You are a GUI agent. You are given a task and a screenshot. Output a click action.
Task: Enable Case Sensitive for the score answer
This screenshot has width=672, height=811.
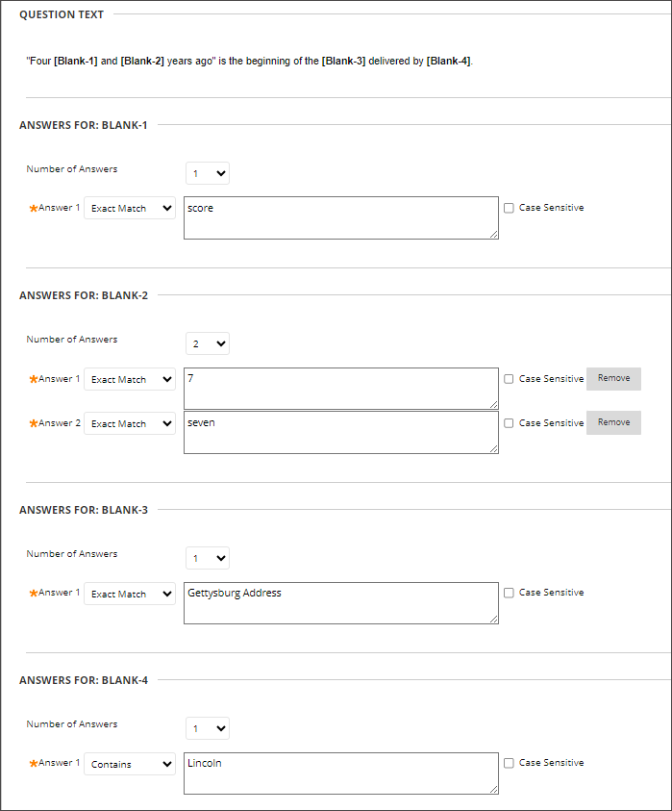pos(509,207)
